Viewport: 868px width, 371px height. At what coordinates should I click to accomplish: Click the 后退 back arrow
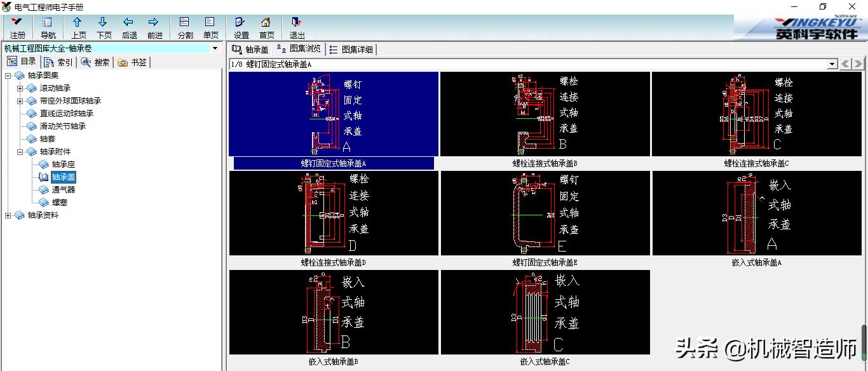(x=129, y=28)
